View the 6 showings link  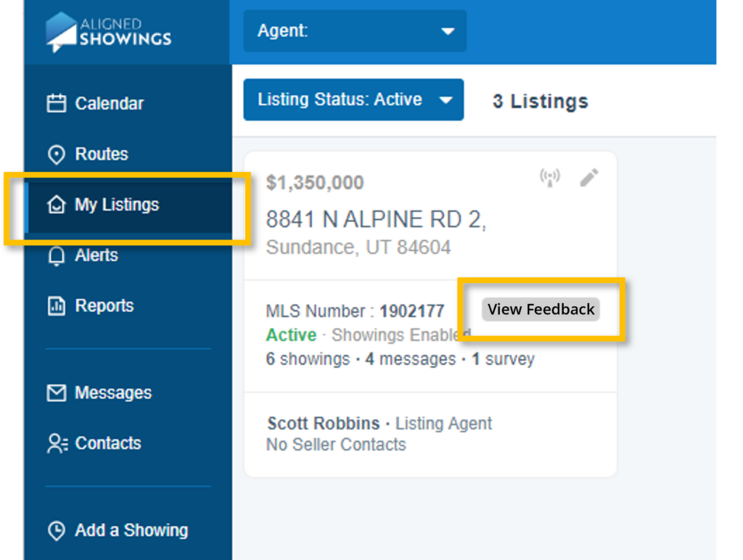(x=308, y=359)
